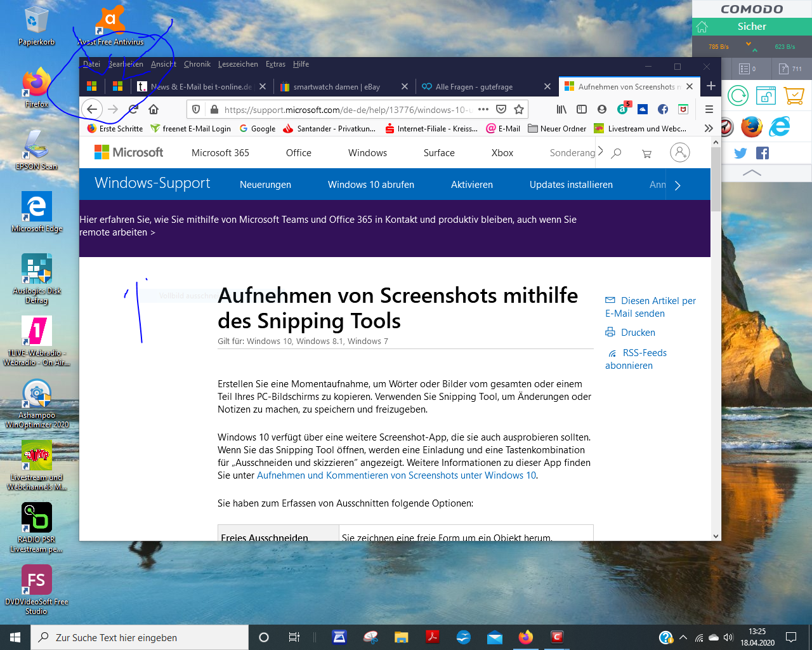Open Microsoft account sign-in avatar
The image size is (812, 650).
coord(680,152)
